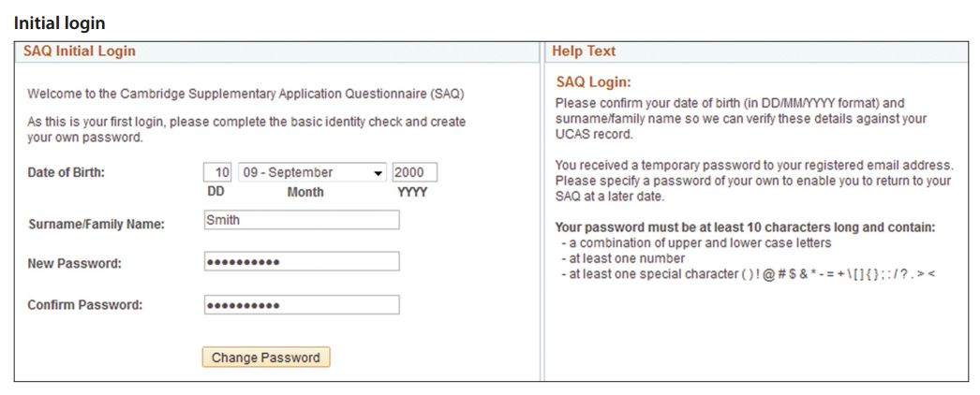This screenshot has height=395, width=980.
Task: Click the Surname/Family Name text box
Action: pos(302,220)
